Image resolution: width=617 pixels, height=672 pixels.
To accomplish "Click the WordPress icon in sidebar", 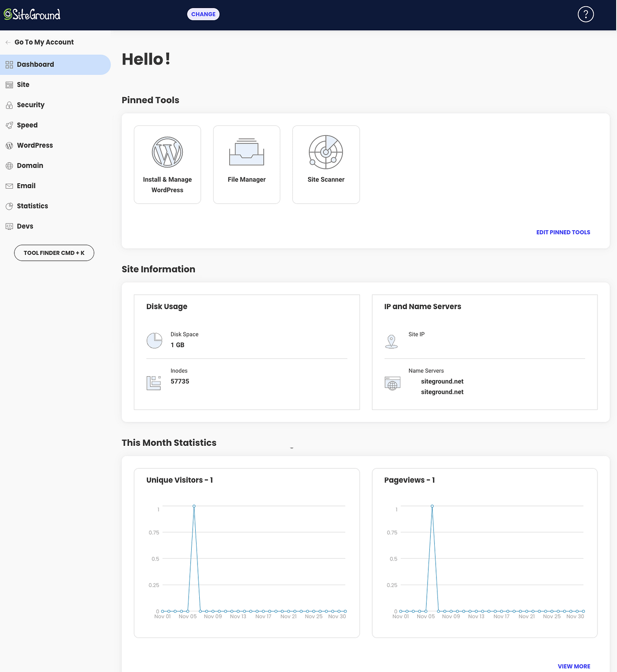I will (x=9, y=146).
